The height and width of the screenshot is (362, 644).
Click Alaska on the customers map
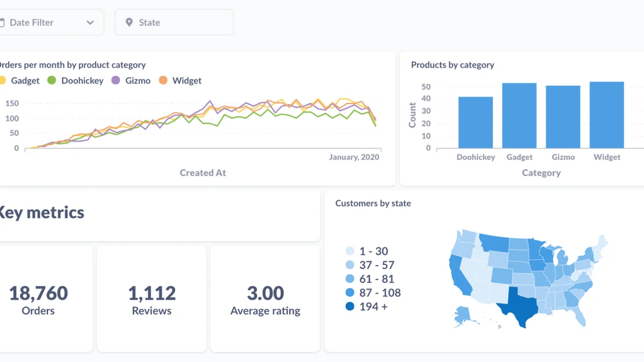[462, 315]
